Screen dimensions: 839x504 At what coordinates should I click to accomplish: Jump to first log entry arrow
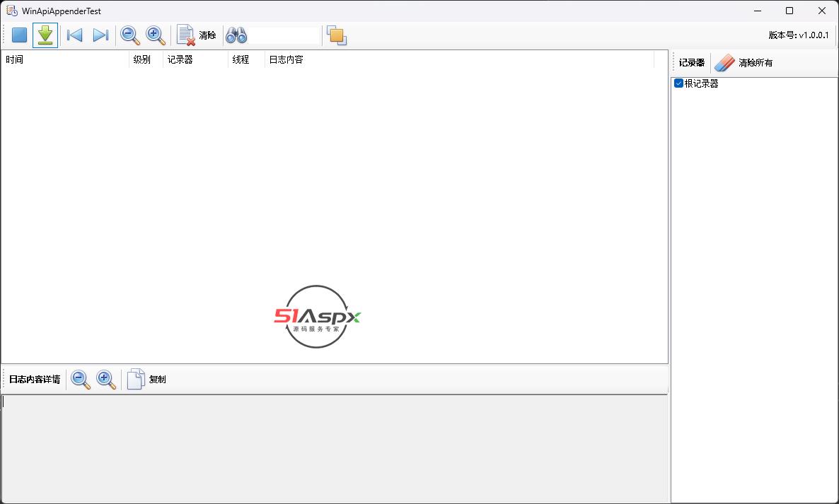coord(74,35)
